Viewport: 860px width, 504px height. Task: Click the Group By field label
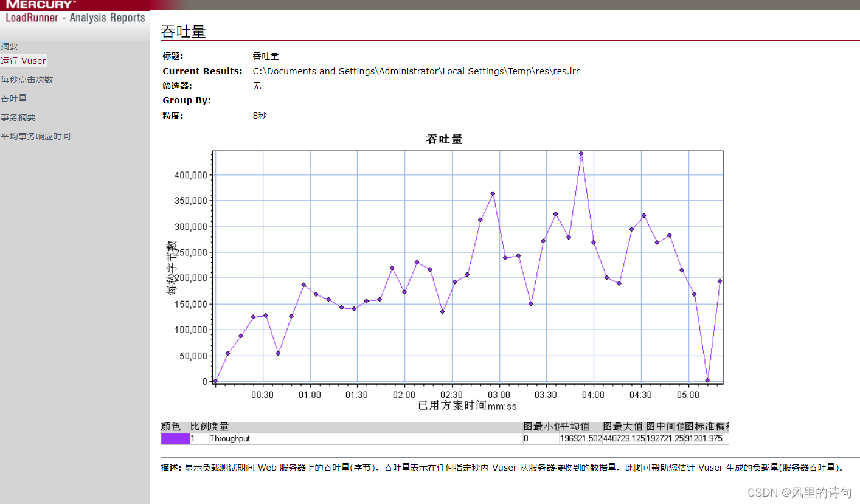tap(187, 100)
